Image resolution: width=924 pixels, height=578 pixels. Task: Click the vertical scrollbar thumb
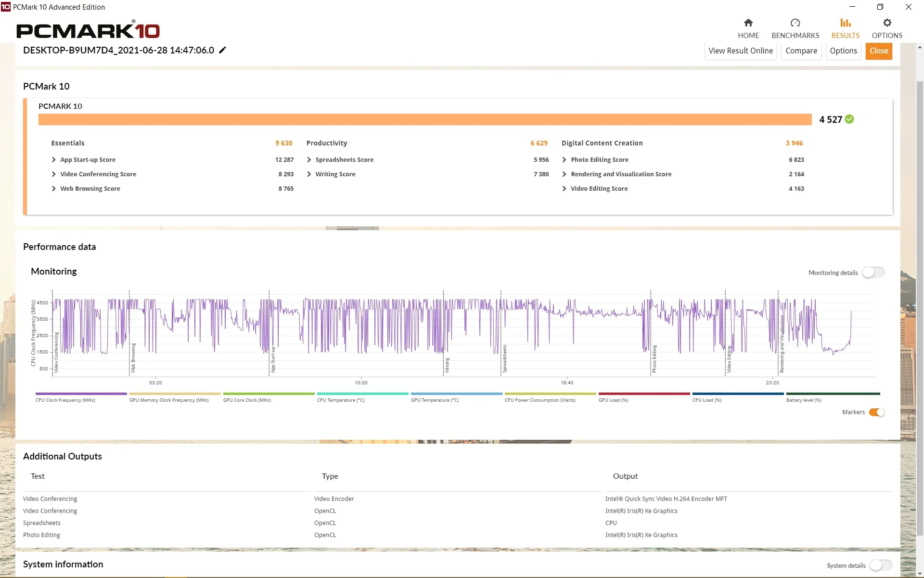coord(920,308)
